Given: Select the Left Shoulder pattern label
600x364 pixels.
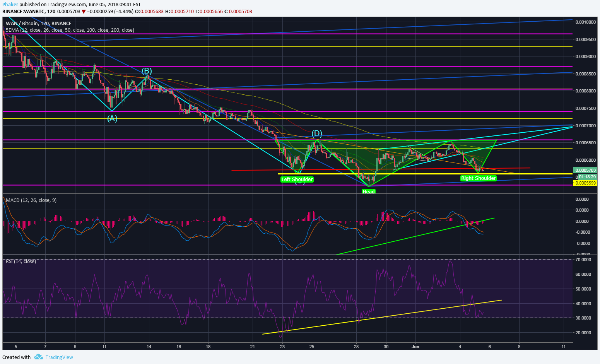Looking at the screenshot, I should click(x=297, y=179).
